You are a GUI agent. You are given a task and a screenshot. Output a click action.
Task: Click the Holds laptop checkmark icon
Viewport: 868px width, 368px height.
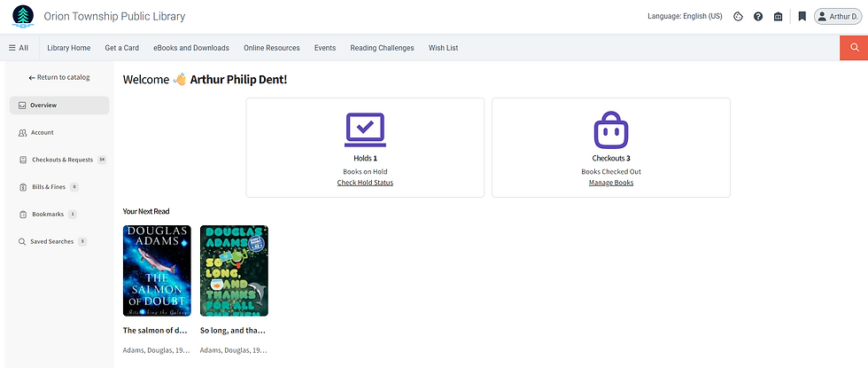[365, 129]
